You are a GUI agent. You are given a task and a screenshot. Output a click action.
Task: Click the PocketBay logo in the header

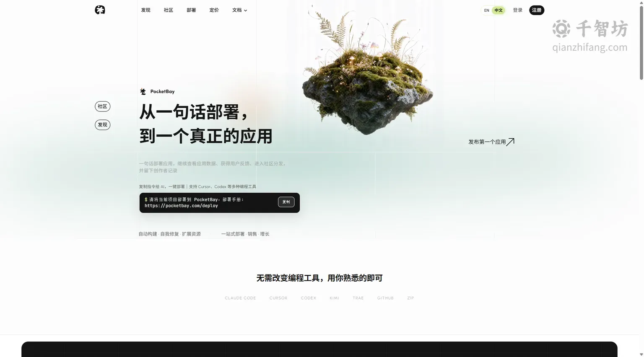[x=100, y=10]
